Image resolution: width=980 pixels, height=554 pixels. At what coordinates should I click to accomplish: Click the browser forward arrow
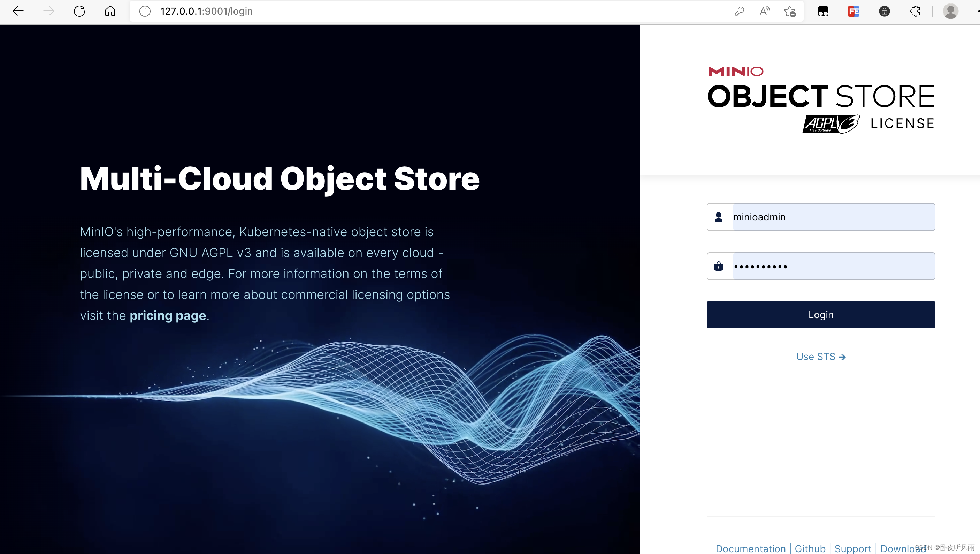click(x=49, y=11)
